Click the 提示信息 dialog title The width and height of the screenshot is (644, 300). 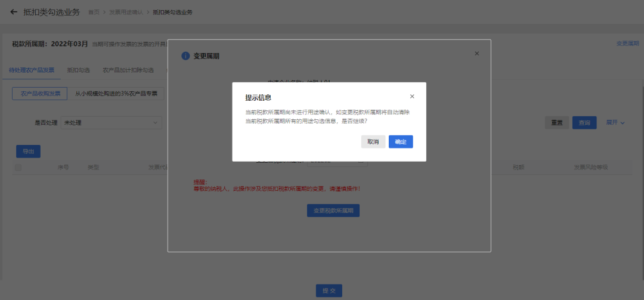point(258,98)
